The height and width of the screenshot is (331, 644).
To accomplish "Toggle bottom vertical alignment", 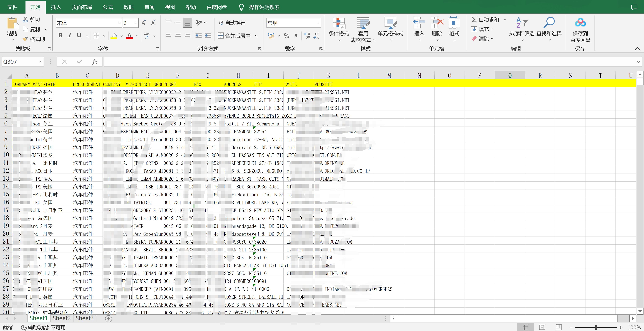I will click(187, 23).
